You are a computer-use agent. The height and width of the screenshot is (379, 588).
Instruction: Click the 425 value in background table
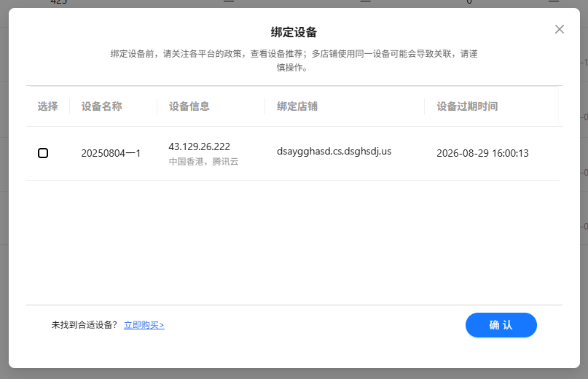tap(58, 3)
